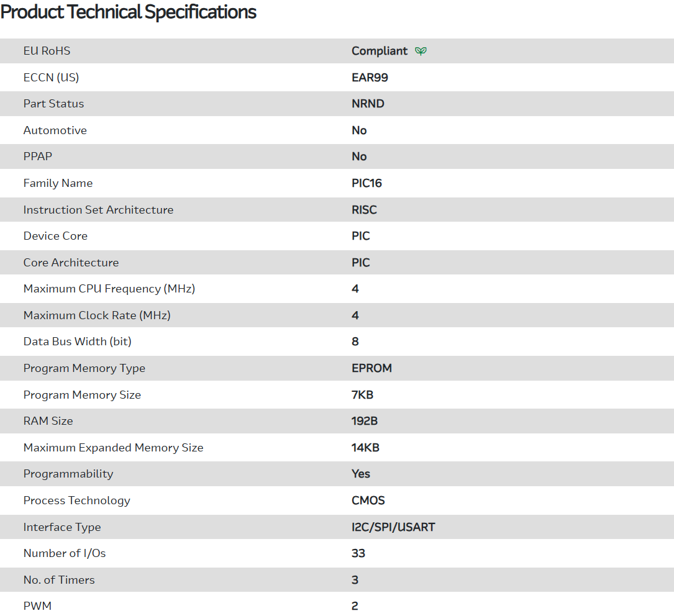Select the NRND part status value

point(368,104)
